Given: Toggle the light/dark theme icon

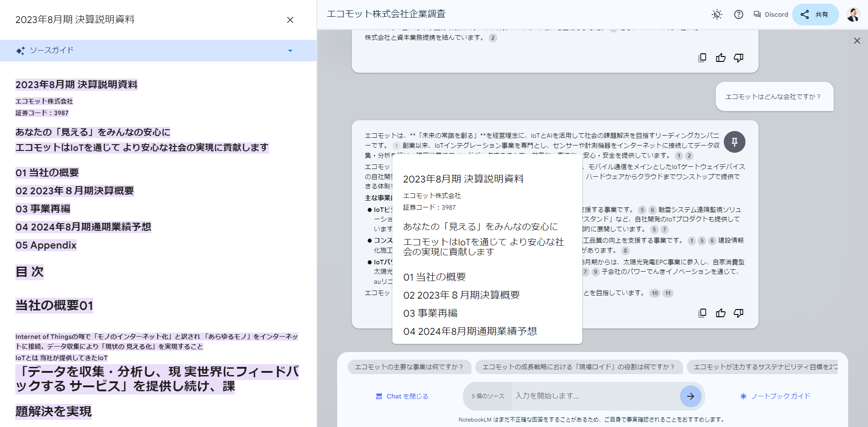Looking at the screenshot, I should [717, 14].
